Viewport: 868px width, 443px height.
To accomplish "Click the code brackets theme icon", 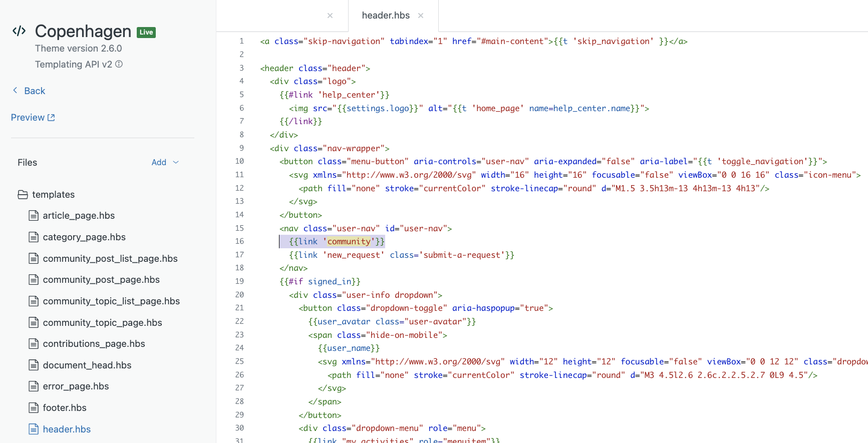I will tap(19, 31).
